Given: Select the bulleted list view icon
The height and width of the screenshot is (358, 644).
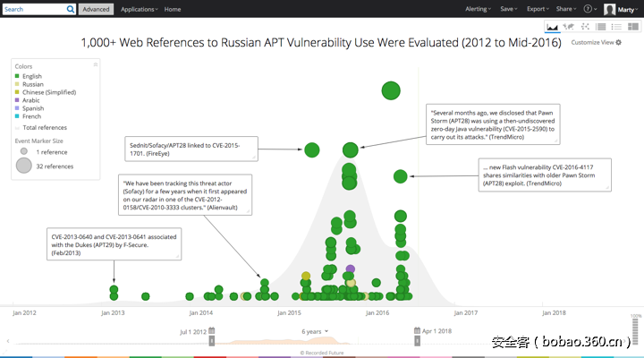Looking at the screenshot, I should (616, 27).
